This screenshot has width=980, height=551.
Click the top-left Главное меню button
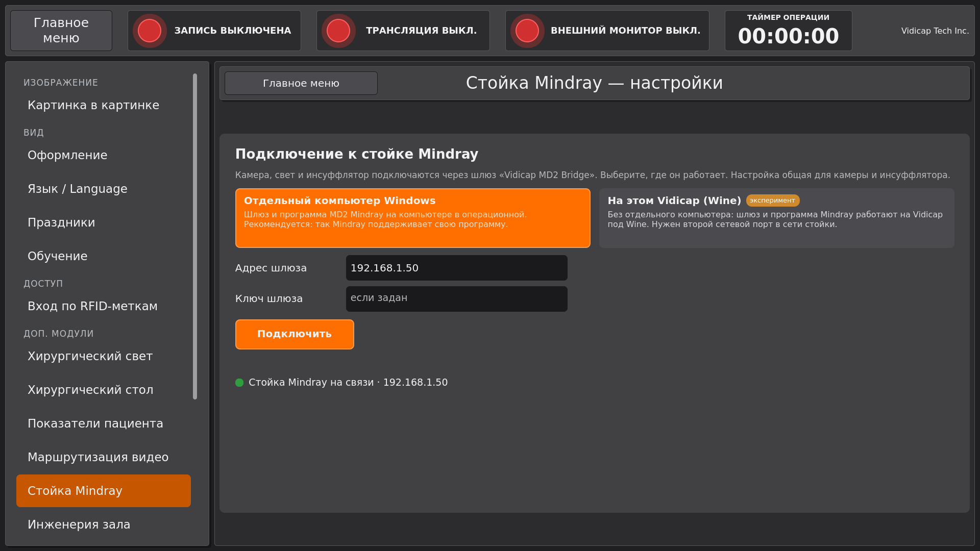coord(61,31)
